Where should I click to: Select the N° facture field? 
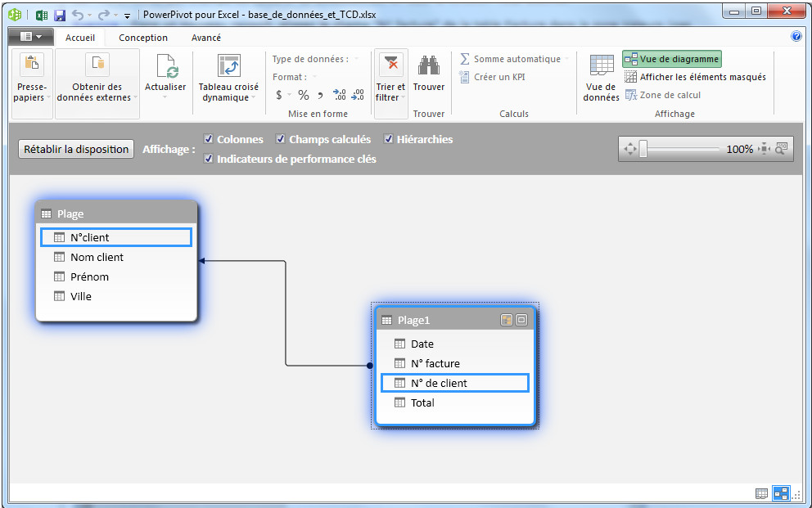[x=454, y=364]
